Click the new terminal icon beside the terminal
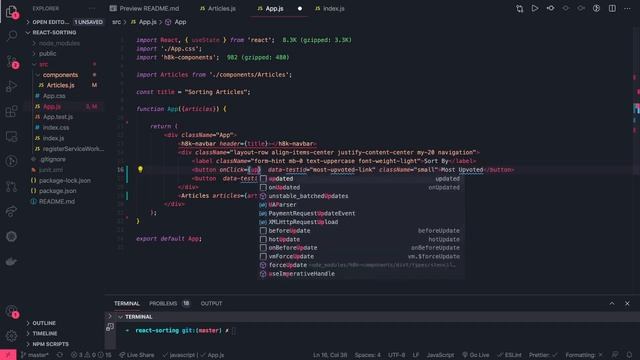640x360 pixels. [x=110, y=327]
